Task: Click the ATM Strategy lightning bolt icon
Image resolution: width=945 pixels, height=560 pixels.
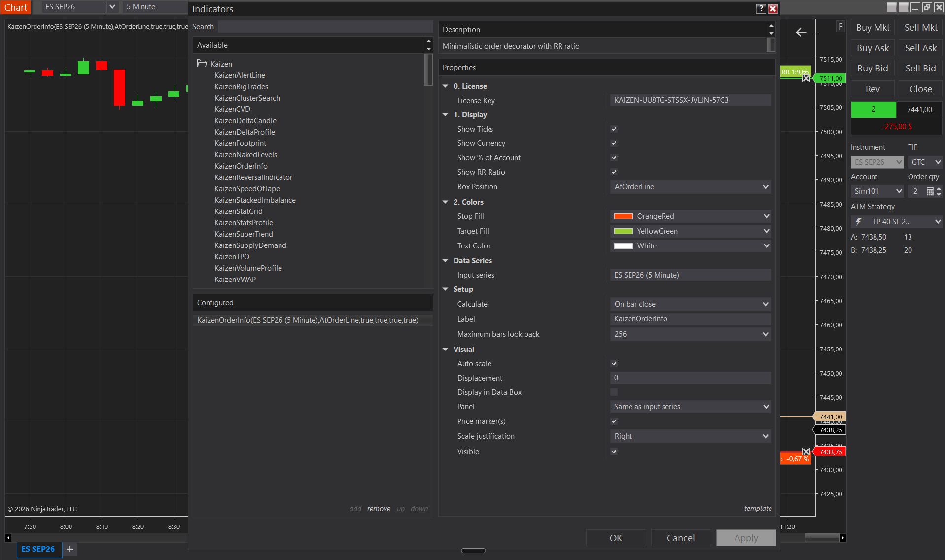Action: (x=859, y=222)
